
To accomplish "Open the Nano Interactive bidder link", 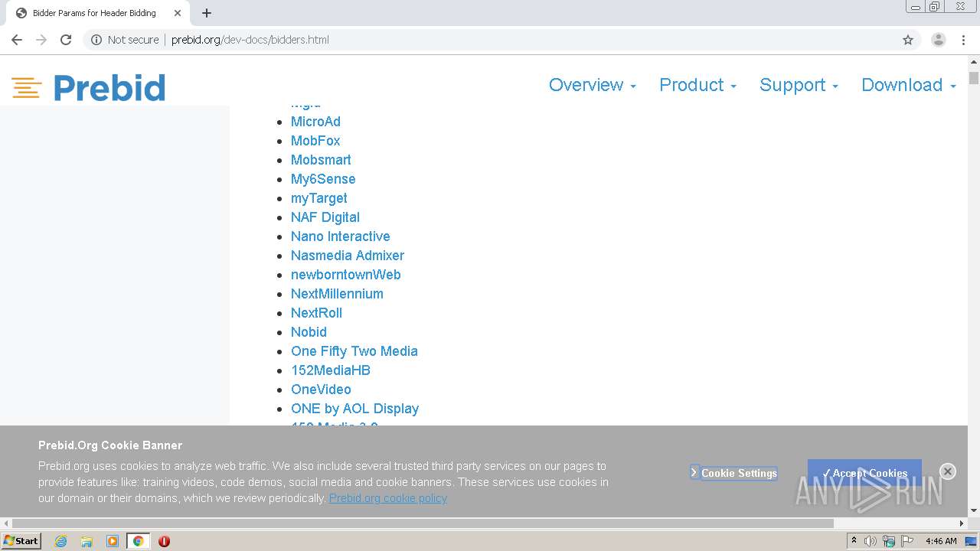I will [341, 236].
